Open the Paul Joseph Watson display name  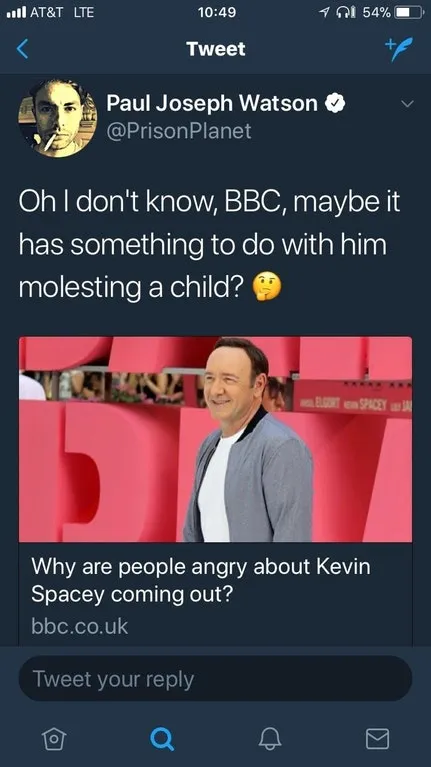click(212, 103)
